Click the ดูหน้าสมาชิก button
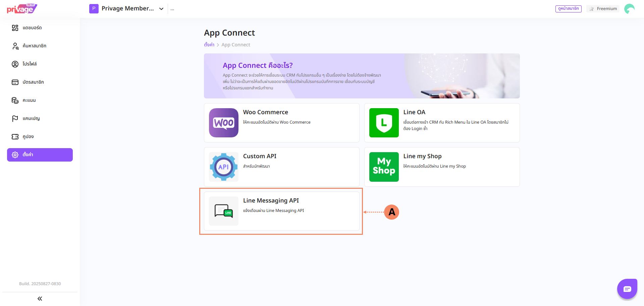The height and width of the screenshot is (306, 644). pyautogui.click(x=568, y=9)
